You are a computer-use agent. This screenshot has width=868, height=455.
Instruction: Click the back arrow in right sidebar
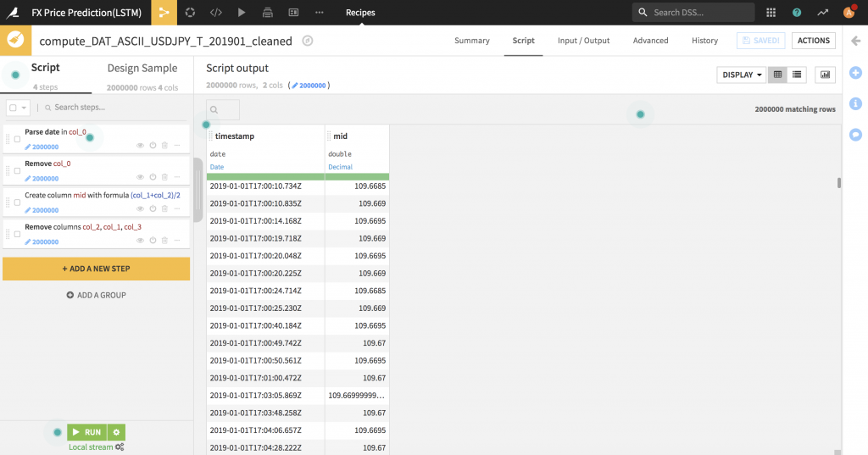pos(856,41)
